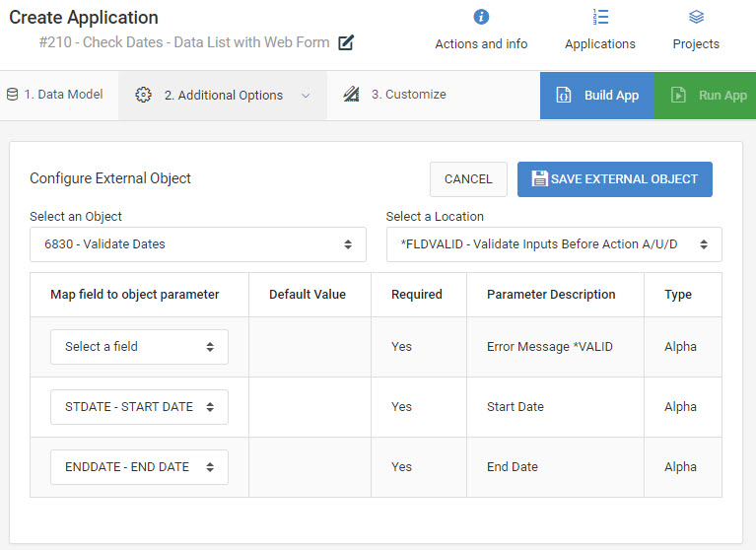The width and height of the screenshot is (756, 550).
Task: Click the Additional Options gear icon
Action: click(x=143, y=95)
